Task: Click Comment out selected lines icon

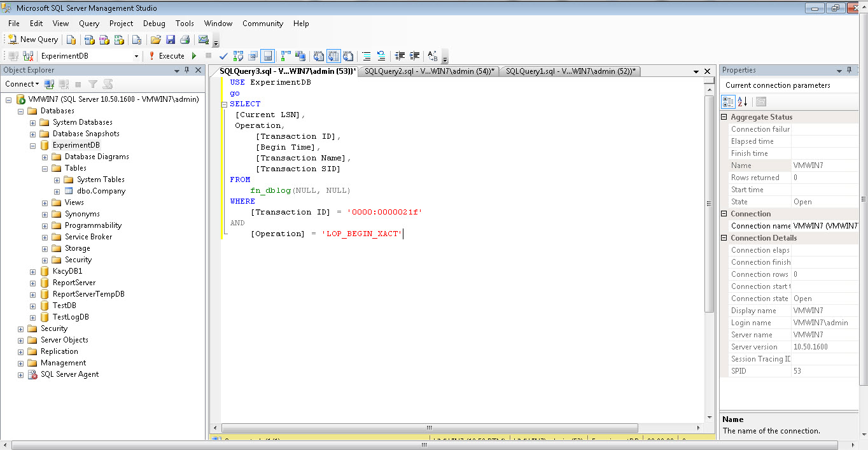Action: tap(367, 56)
